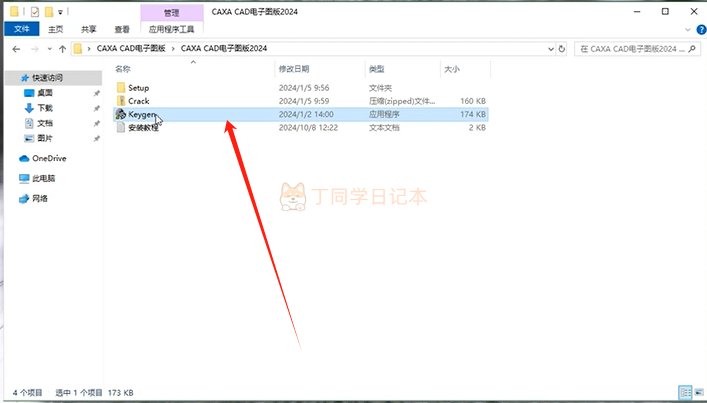Screen dimensions: 707x403
Task: Open Help via the question mark icon
Action: coord(701,30)
